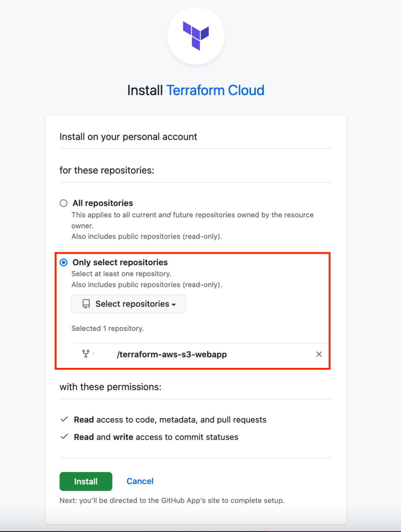Select the Only select repositories radio button
The image size is (401, 532).
coord(63,263)
